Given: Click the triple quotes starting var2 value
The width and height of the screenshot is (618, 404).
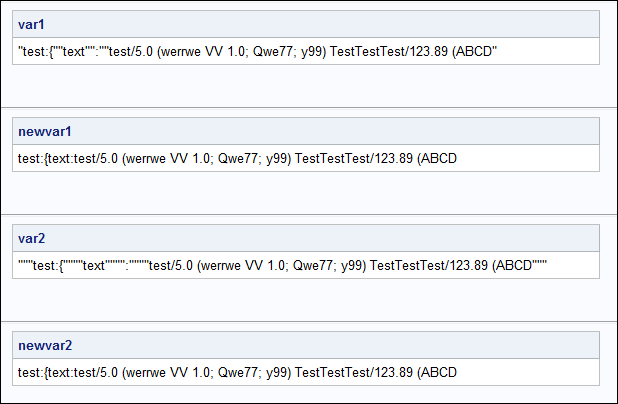Looking at the screenshot, I should (x=24, y=265).
